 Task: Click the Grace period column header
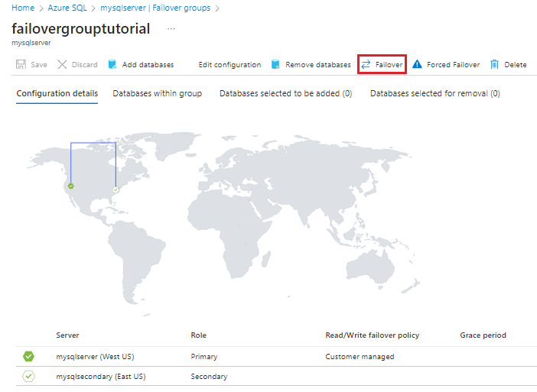coord(483,335)
